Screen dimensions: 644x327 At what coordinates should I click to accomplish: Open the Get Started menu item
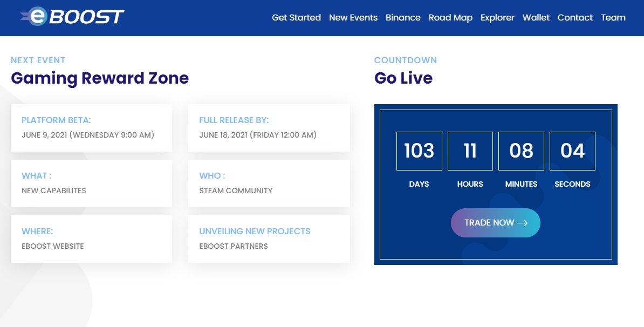pos(296,18)
